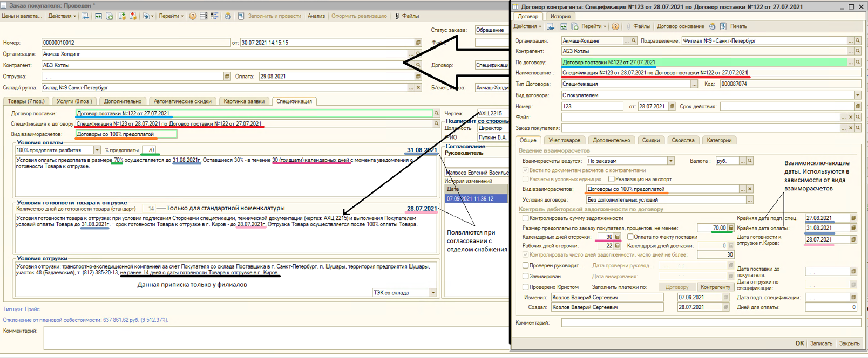Open calendar for contract date 28.07.2021
Viewport: 868px width, 358px height.
coord(672,107)
